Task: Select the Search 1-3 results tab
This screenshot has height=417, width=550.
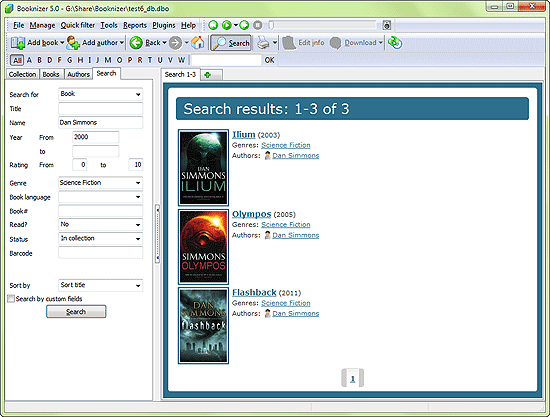Action: (x=180, y=74)
